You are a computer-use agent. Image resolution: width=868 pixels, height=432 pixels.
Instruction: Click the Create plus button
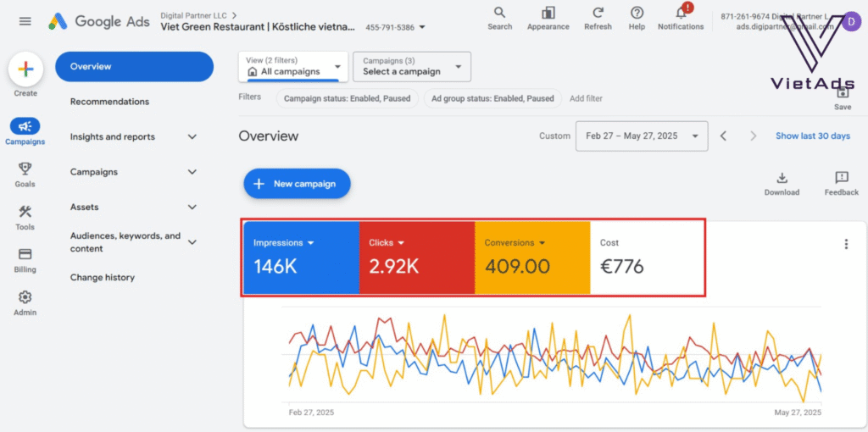pyautogui.click(x=25, y=69)
